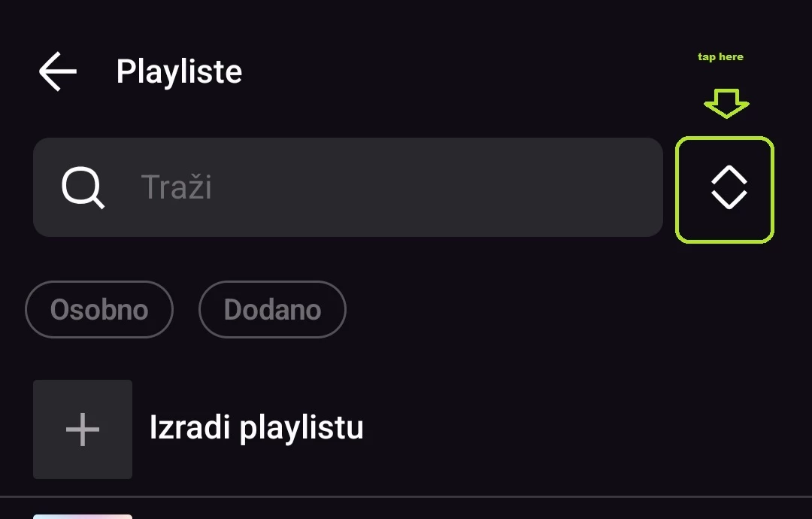812x519 pixels.
Task: Tap the back arrow beside Playliste
Action: [58, 71]
